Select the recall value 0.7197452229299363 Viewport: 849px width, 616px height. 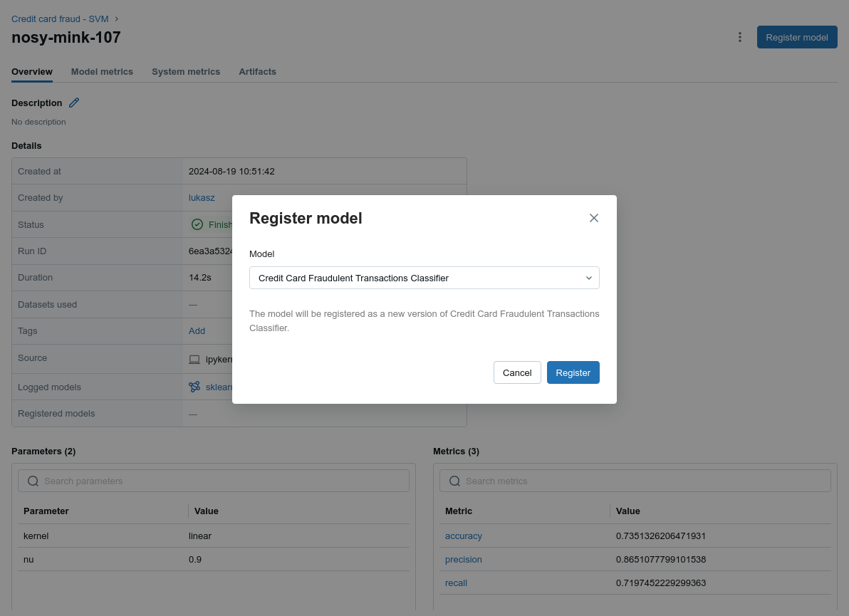(x=660, y=583)
